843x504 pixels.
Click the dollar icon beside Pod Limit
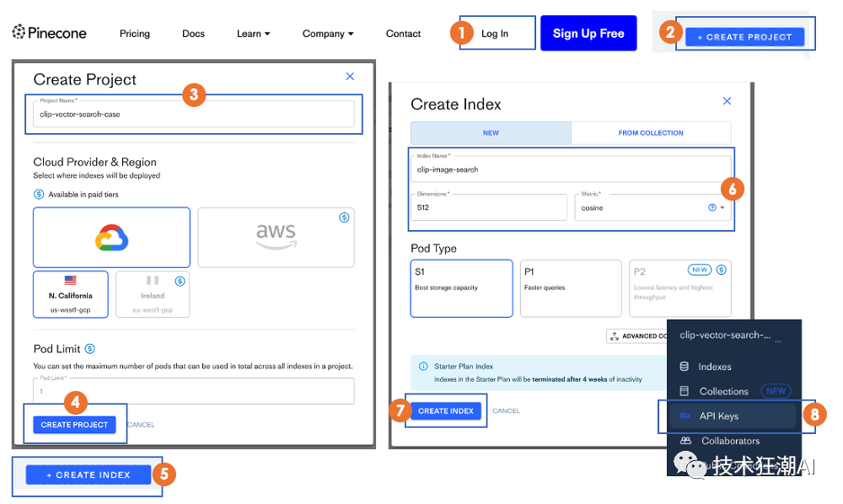[90, 349]
